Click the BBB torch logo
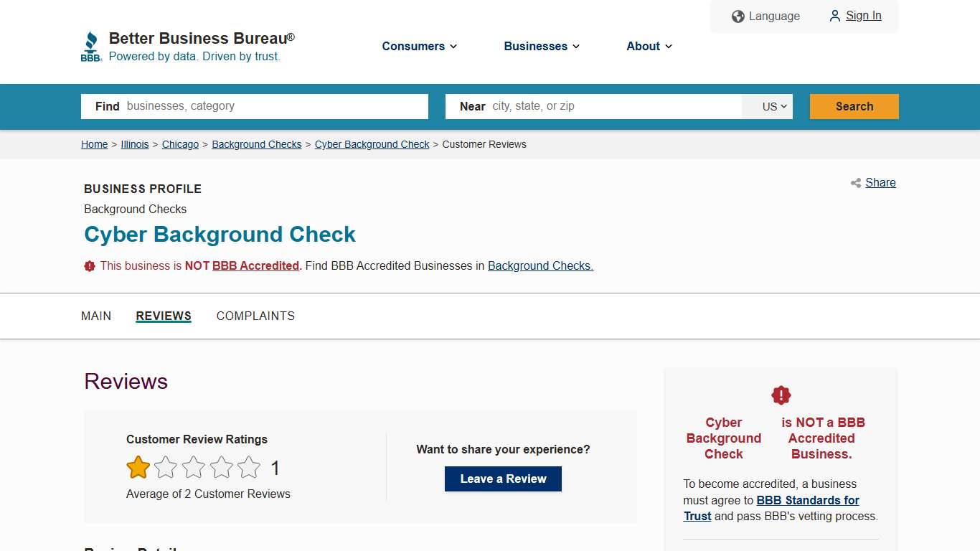The height and width of the screenshot is (551, 980). (x=91, y=45)
